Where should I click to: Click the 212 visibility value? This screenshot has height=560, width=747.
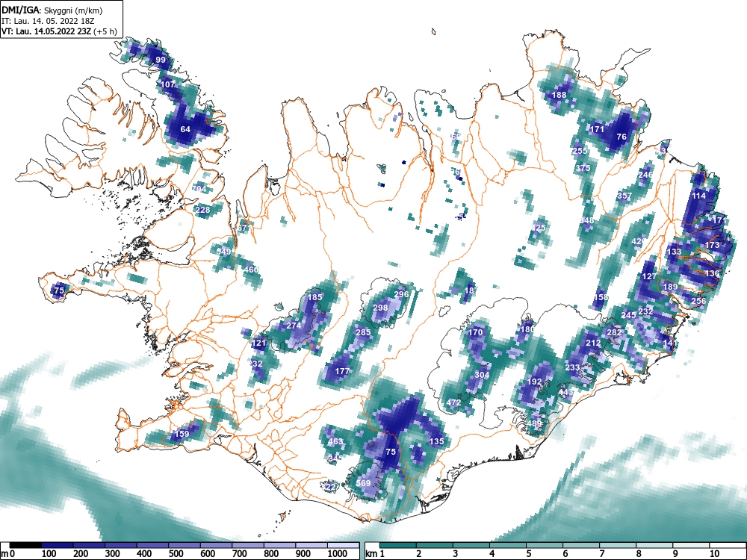pos(593,343)
